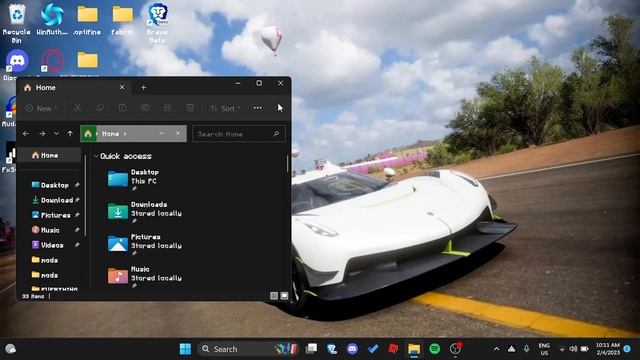Click the Rename icon in Explorer toolbar
The width and height of the screenshot is (640, 360).
pyautogui.click(x=145, y=108)
